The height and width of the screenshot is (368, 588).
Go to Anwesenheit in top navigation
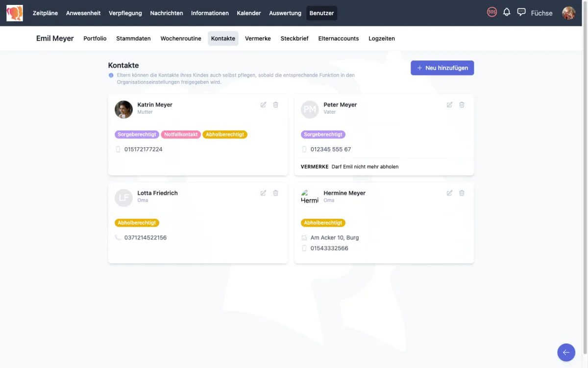tap(83, 13)
